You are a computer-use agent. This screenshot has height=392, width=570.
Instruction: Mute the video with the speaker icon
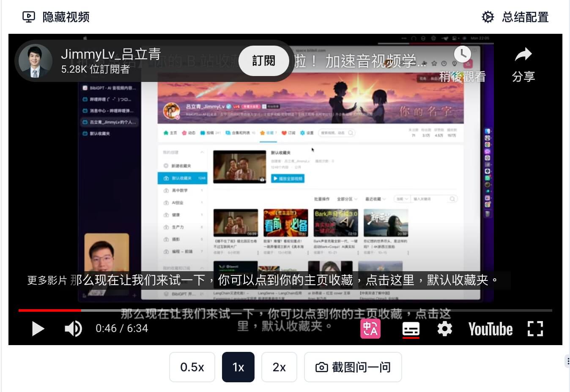pyautogui.click(x=73, y=329)
